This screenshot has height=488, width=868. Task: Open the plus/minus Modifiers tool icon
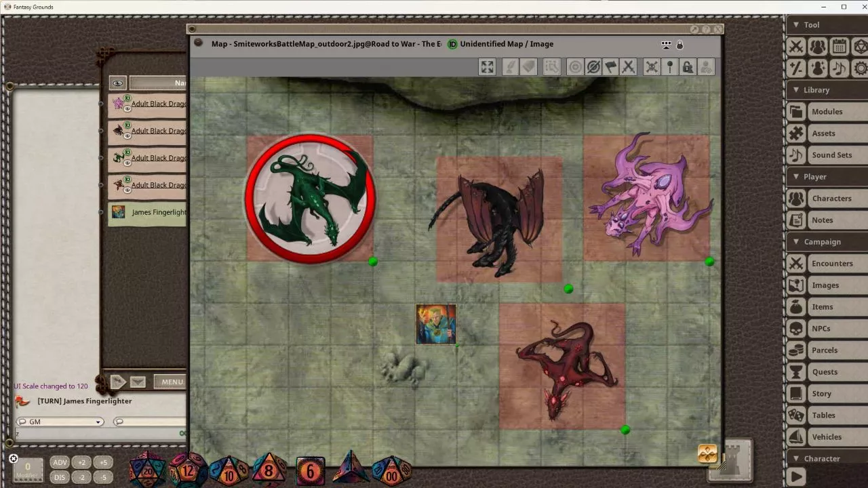click(796, 68)
